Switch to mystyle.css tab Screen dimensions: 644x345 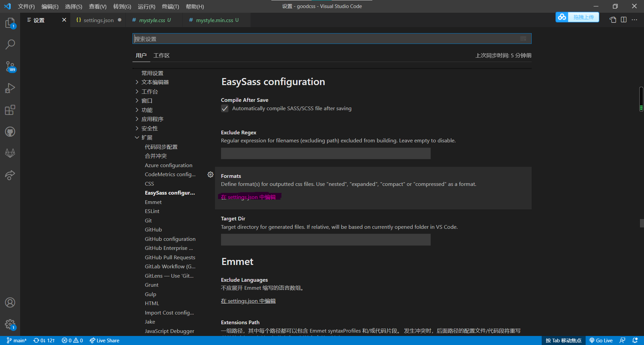[155, 20]
